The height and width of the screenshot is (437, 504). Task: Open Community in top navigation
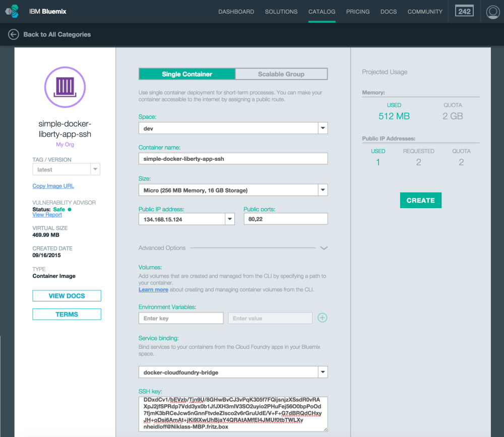click(425, 12)
